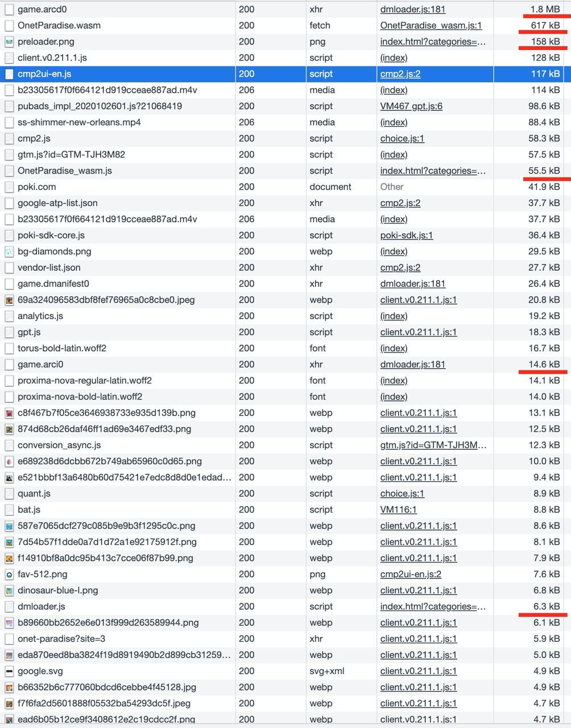571x728 pixels.
Task: Click the 'document' type cell of poki.com
Action: point(330,187)
